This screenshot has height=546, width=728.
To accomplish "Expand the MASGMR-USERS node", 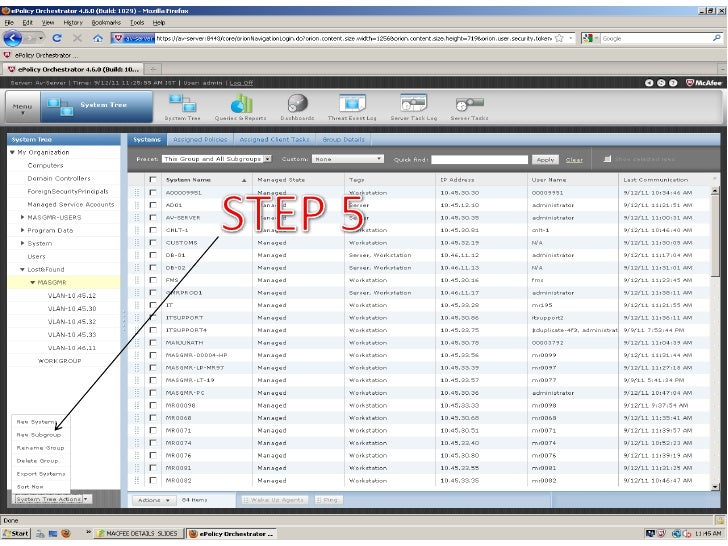I will click(x=22, y=217).
